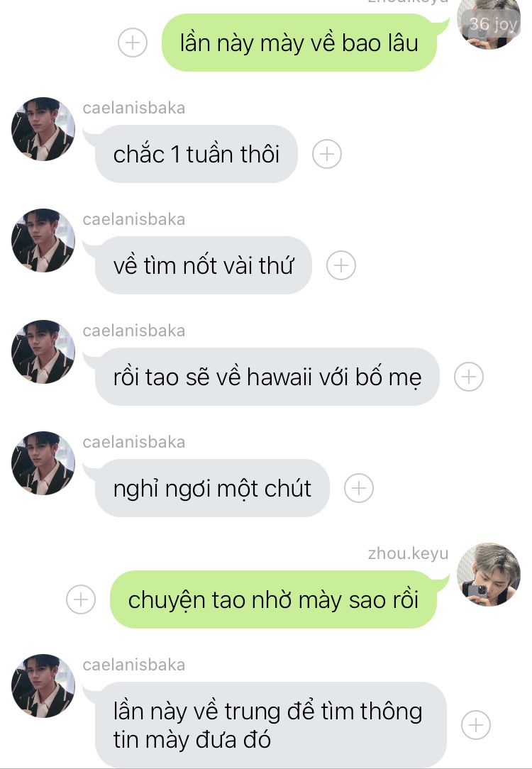Tap plus icon beside the last gray message
The height and width of the screenshot is (769, 532).
pos(476,725)
